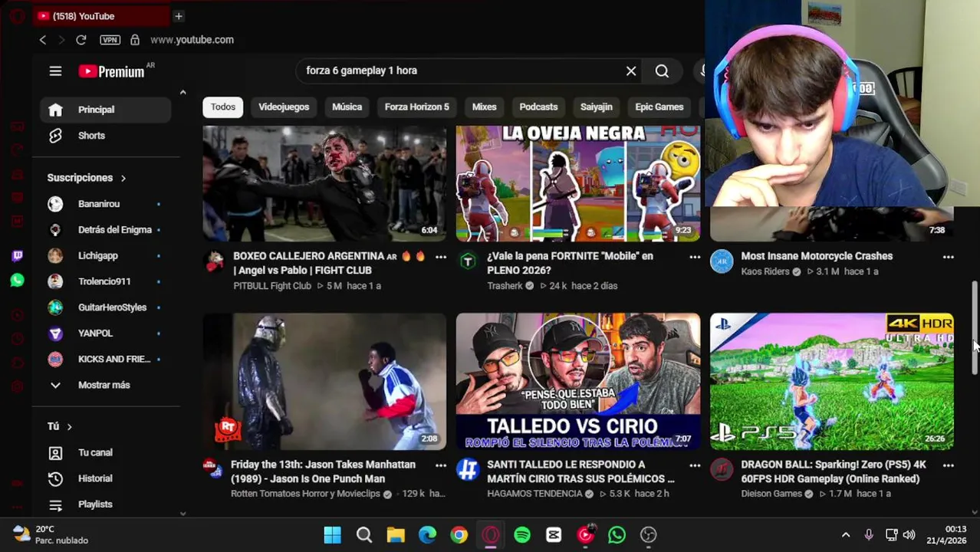Open Windows Start menu
This screenshot has width=980, height=552.
pos(332,534)
